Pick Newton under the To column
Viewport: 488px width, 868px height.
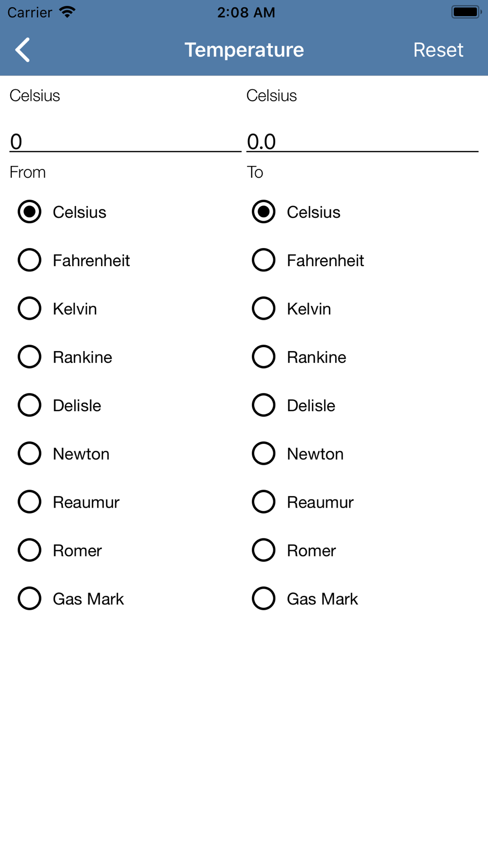point(298,454)
